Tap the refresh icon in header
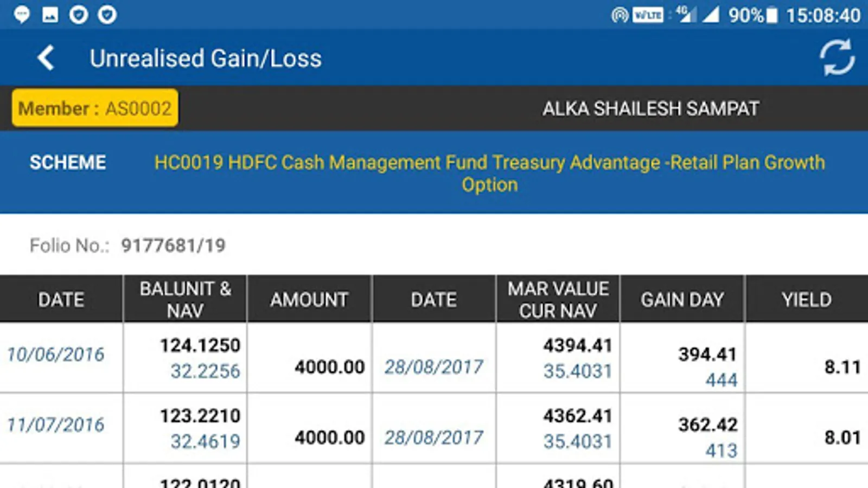The height and width of the screenshot is (488, 868). pyautogui.click(x=837, y=57)
